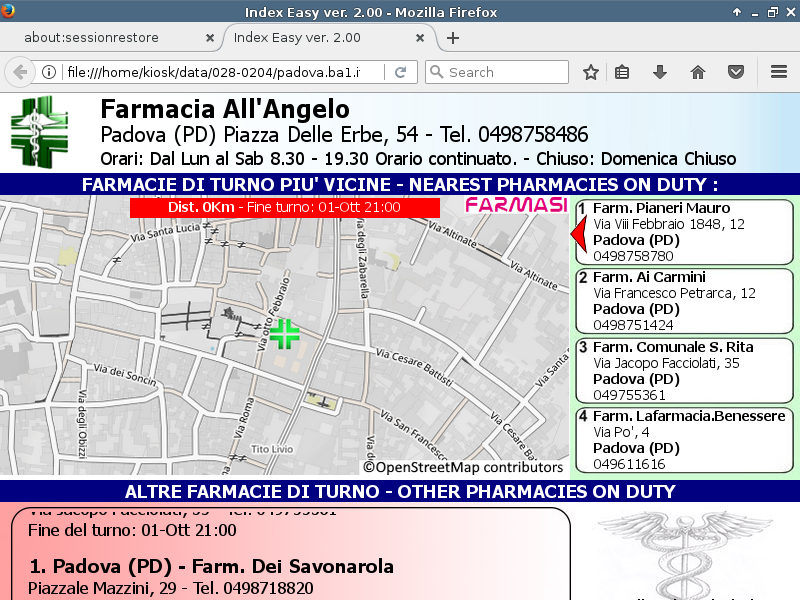Bookmark this page with the star icon

(591, 72)
